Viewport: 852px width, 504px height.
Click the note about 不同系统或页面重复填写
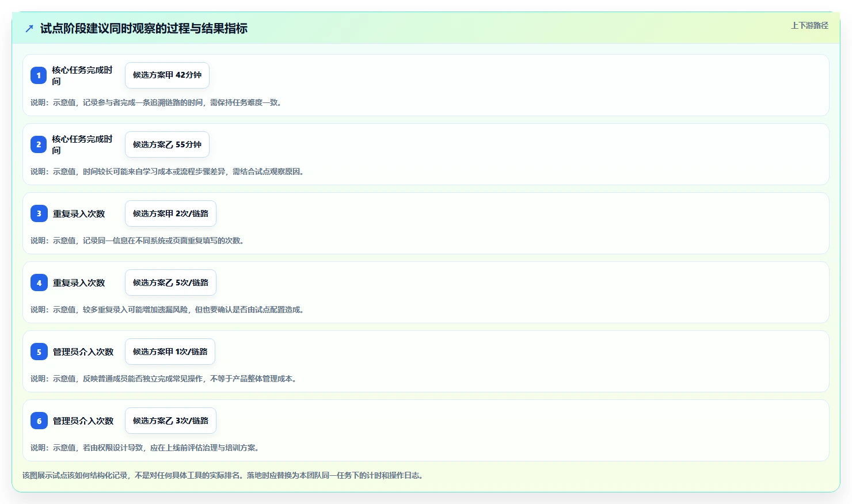click(138, 240)
